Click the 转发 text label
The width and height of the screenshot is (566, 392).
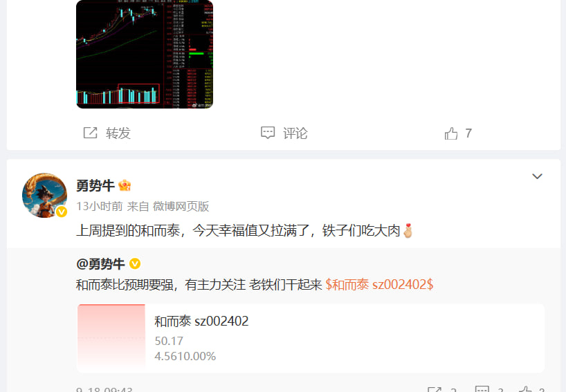[x=118, y=133]
